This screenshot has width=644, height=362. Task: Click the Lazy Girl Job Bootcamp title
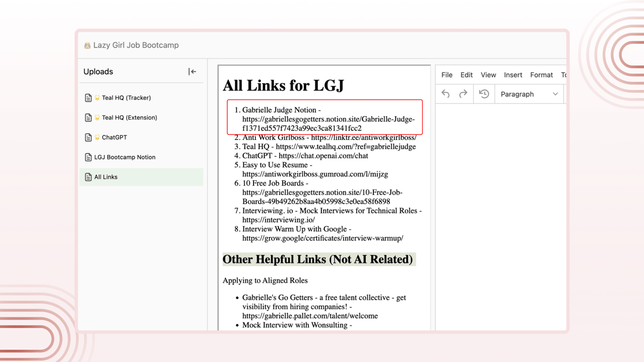[x=136, y=45]
